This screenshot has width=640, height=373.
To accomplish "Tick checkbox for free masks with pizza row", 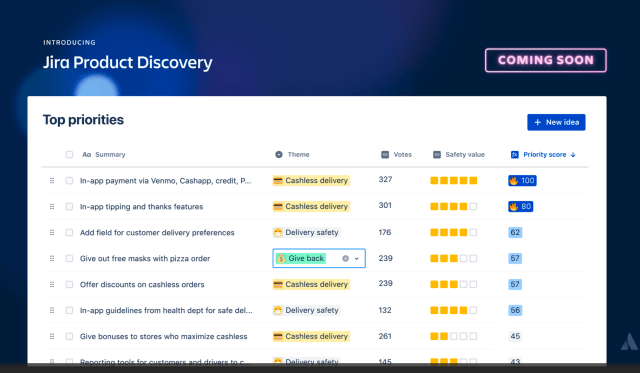I will pos(69,258).
